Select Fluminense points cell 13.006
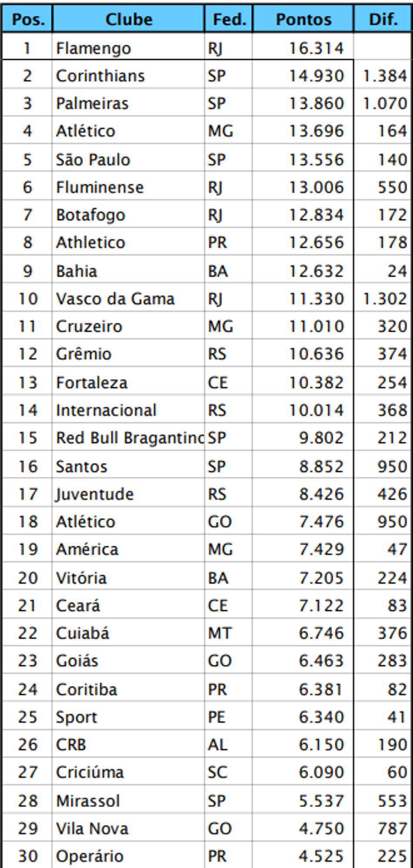 coord(303,188)
